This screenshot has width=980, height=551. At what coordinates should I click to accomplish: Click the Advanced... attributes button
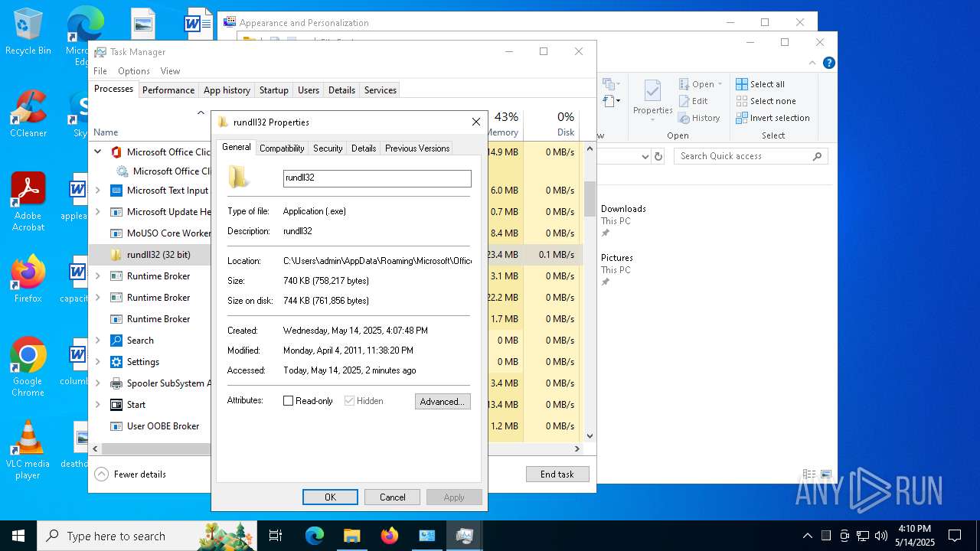443,402
